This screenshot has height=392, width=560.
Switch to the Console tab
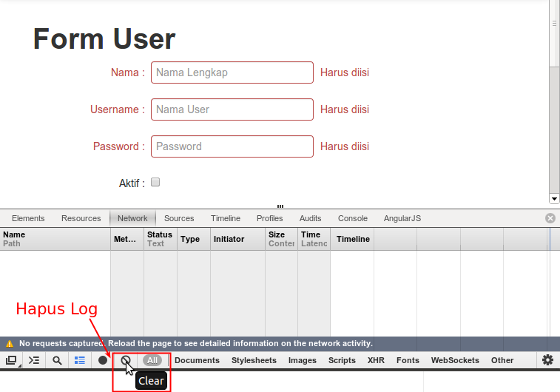pos(352,218)
